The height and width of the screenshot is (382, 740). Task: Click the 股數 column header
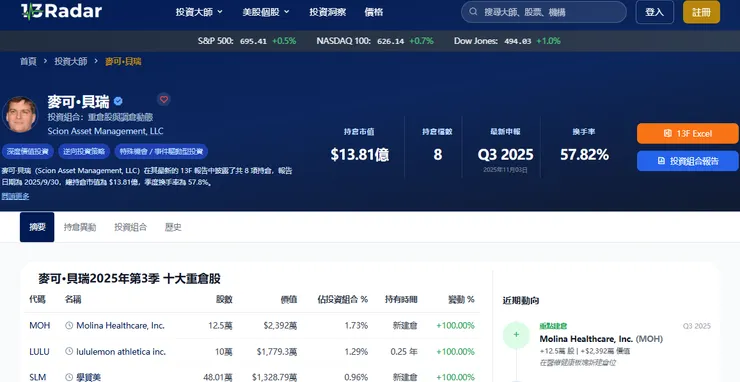pos(224,299)
